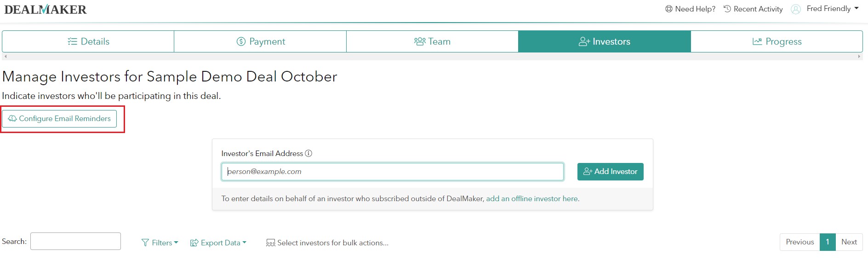Switch to the Details tab
The height and width of the screenshot is (261, 868).
pos(88,41)
